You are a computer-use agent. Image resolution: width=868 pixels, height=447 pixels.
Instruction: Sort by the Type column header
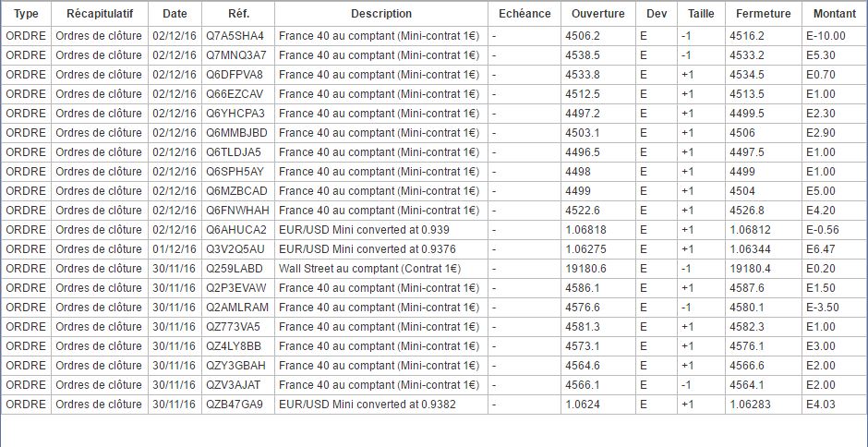tap(26, 14)
